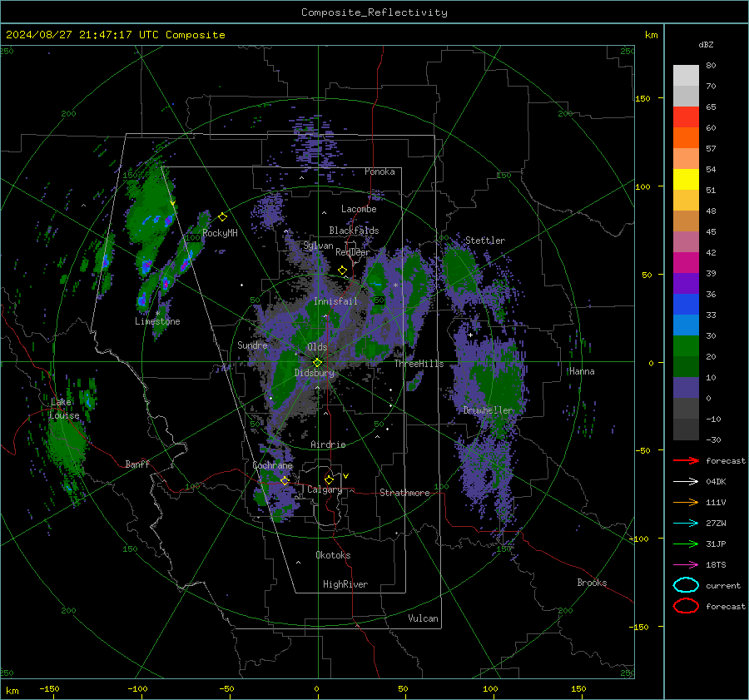Click the Cochrane city label
The height and width of the screenshot is (700, 749).
click(x=272, y=465)
